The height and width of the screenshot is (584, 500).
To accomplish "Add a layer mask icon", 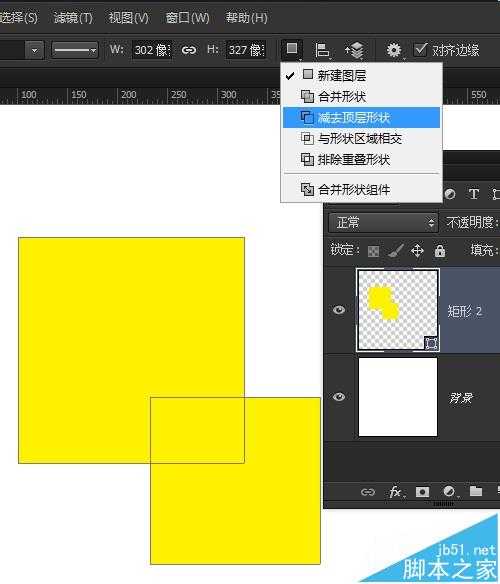I will point(422,492).
